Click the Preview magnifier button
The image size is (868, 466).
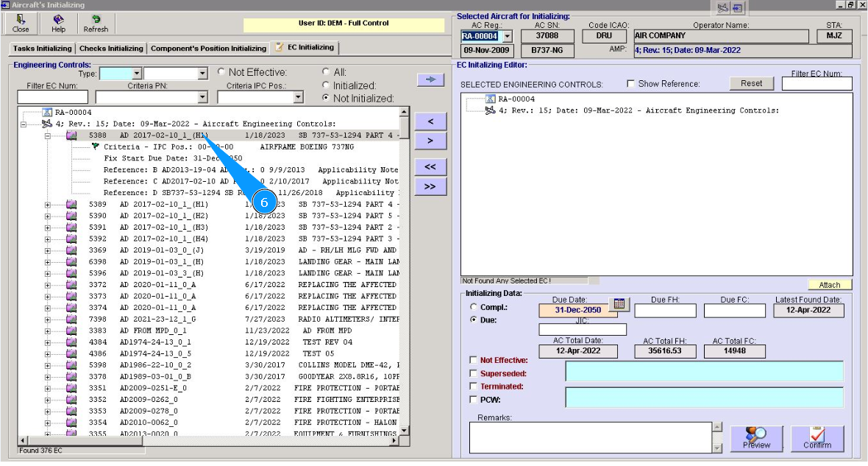[756, 438]
